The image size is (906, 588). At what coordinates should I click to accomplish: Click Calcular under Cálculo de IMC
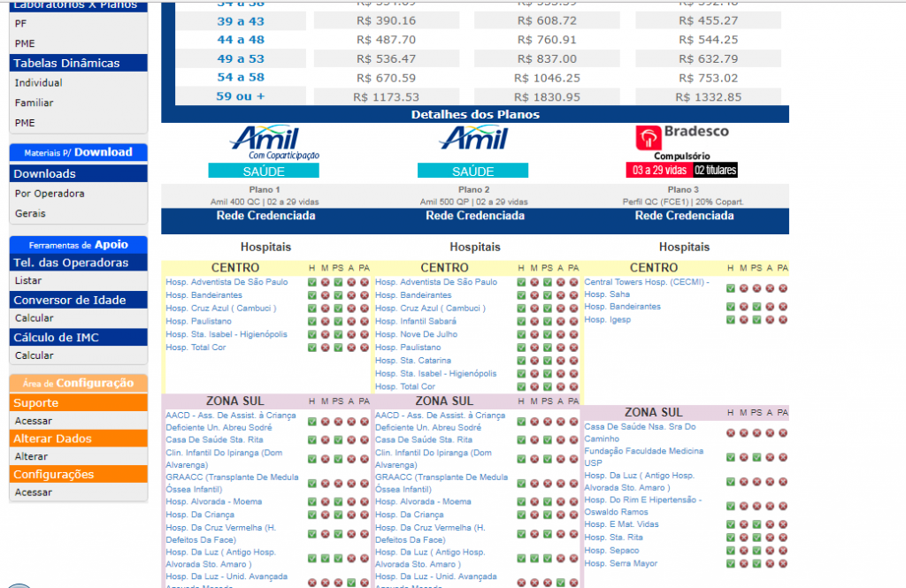tap(35, 355)
